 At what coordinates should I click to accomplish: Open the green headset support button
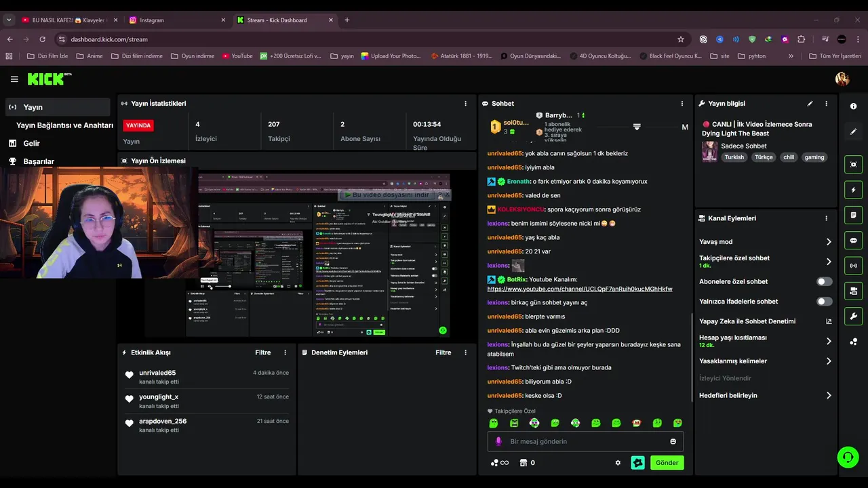pos(848,457)
